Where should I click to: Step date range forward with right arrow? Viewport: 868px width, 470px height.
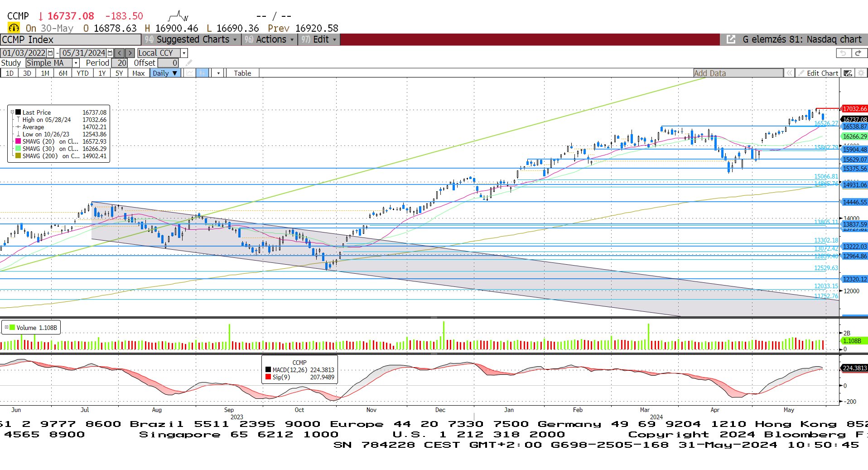point(130,53)
